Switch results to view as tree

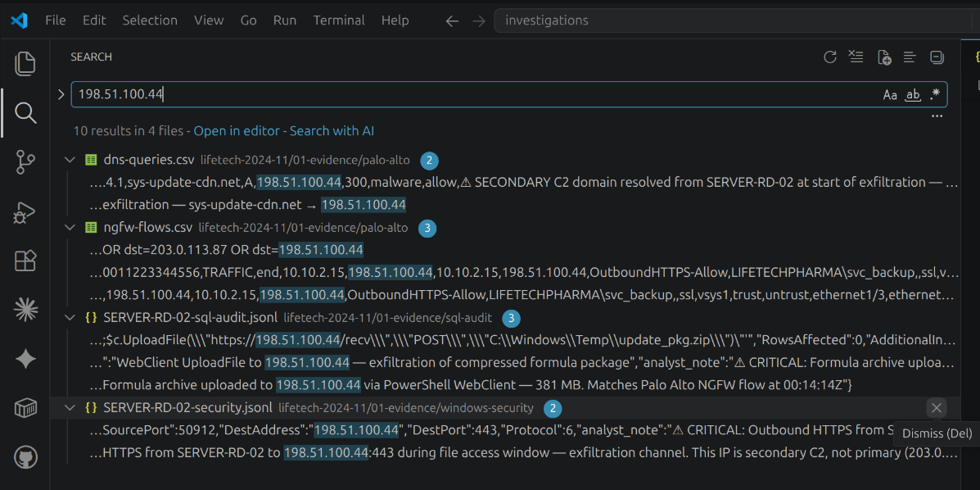[910, 57]
